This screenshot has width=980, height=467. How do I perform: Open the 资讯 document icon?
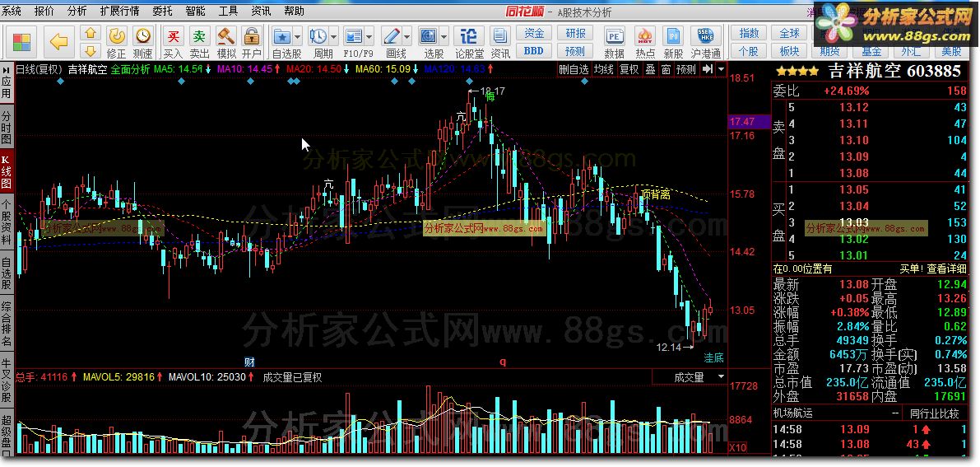499,35
